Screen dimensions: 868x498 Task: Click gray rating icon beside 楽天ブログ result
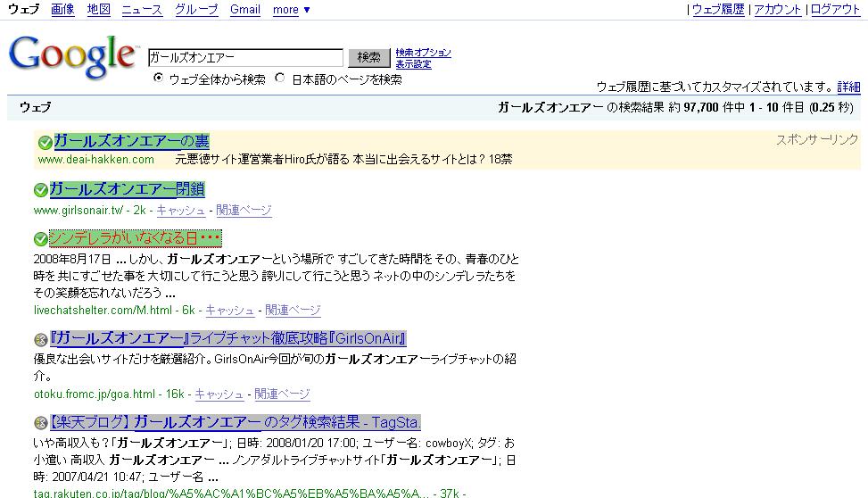pyautogui.click(x=40, y=423)
